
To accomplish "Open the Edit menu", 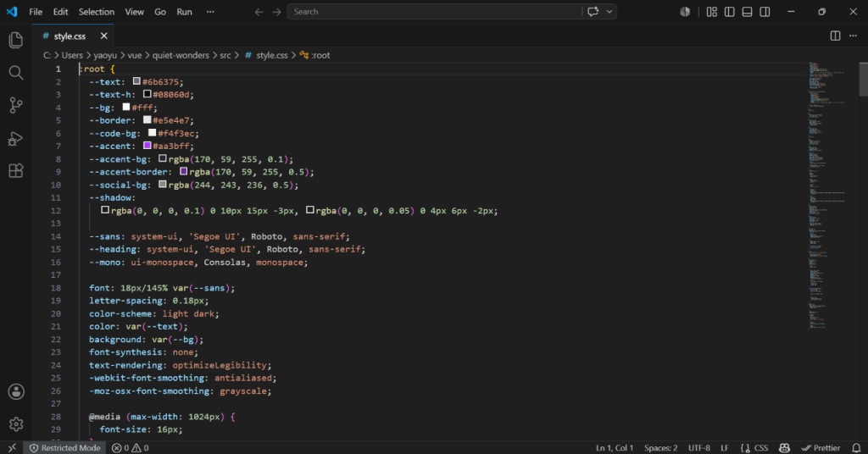I will pyautogui.click(x=60, y=12).
